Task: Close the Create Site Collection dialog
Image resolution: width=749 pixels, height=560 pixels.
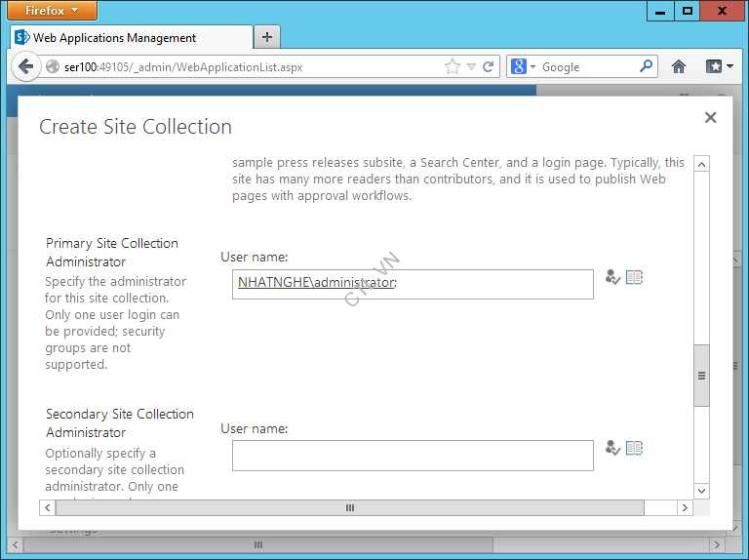Action: pos(710,118)
